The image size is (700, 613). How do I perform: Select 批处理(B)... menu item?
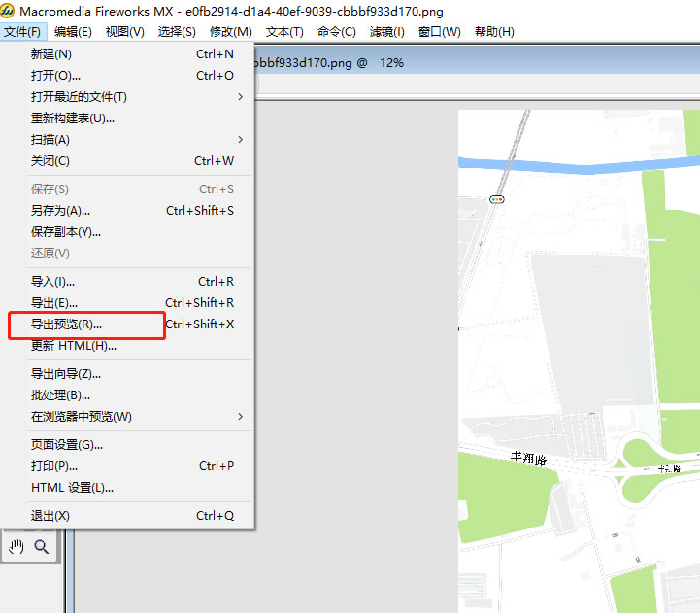[60, 395]
